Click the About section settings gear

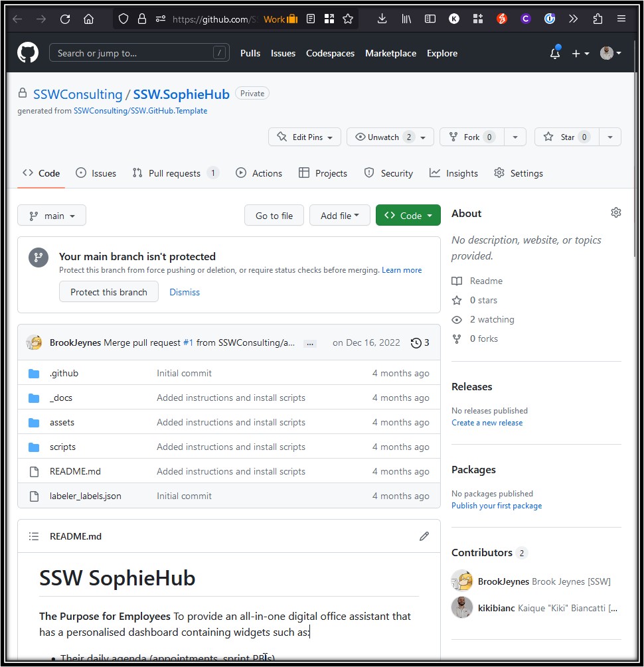[x=615, y=213]
